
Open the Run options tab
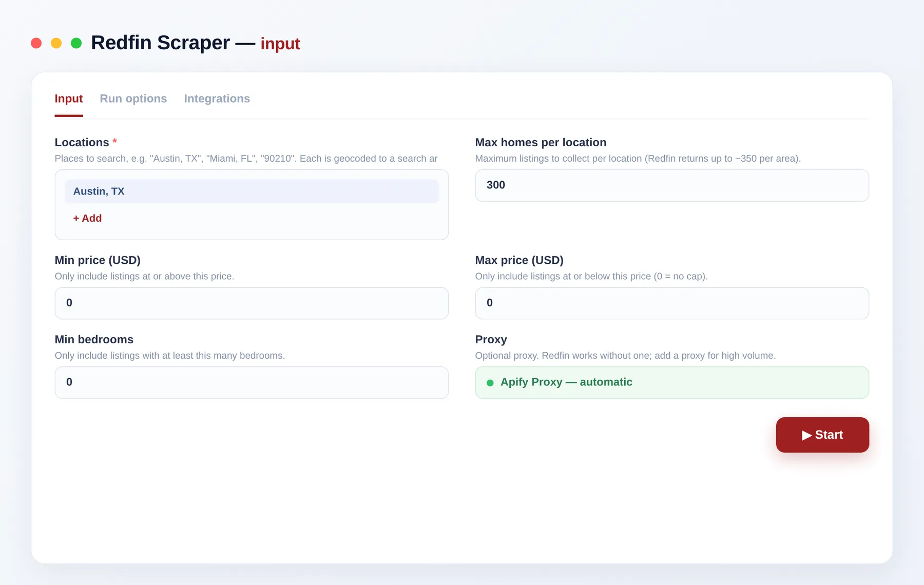click(x=133, y=99)
